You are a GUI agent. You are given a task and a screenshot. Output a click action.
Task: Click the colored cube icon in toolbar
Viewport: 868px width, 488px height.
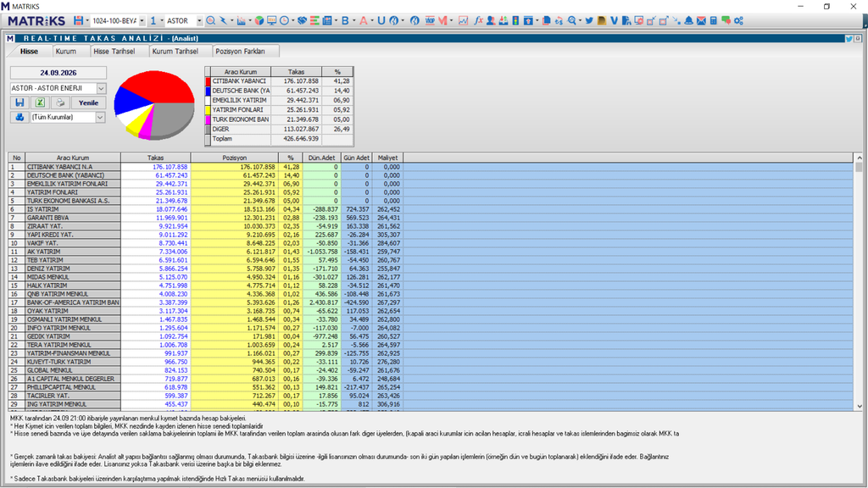259,20
